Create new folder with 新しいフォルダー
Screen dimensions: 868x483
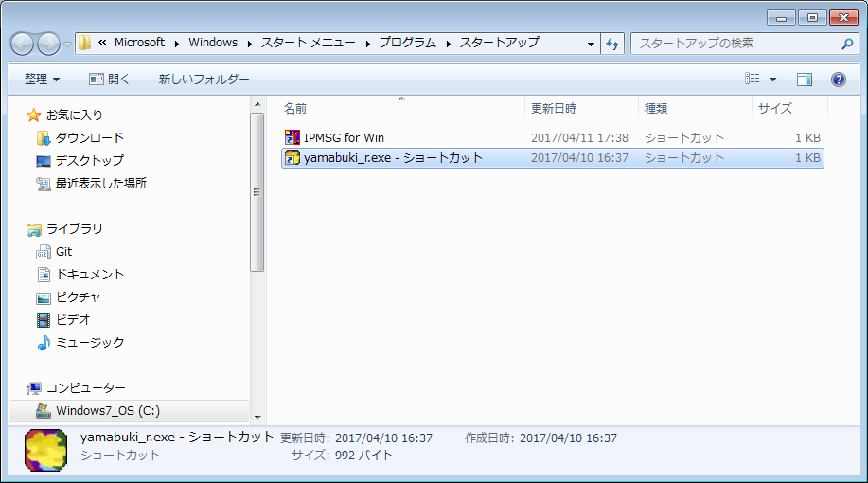pos(204,80)
